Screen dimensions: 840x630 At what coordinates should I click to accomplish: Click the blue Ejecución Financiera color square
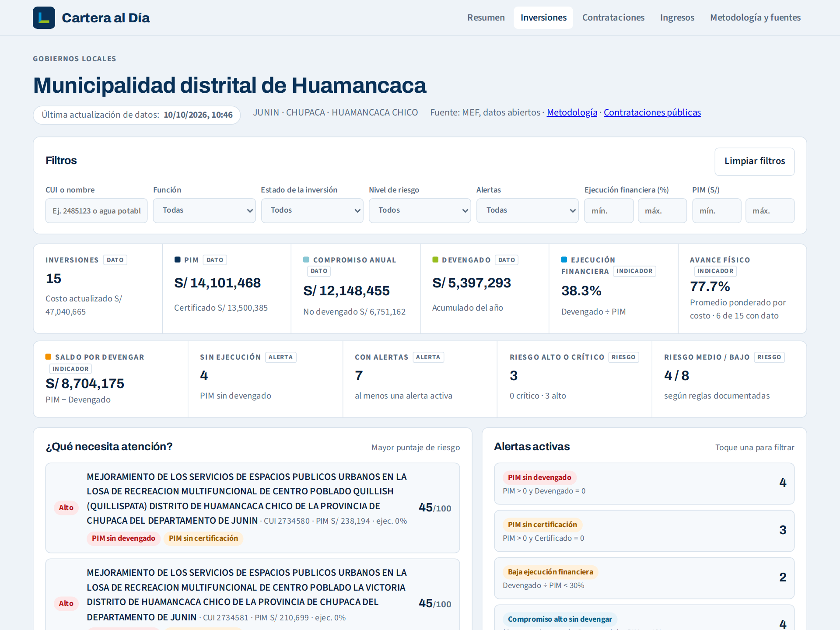pyautogui.click(x=564, y=259)
